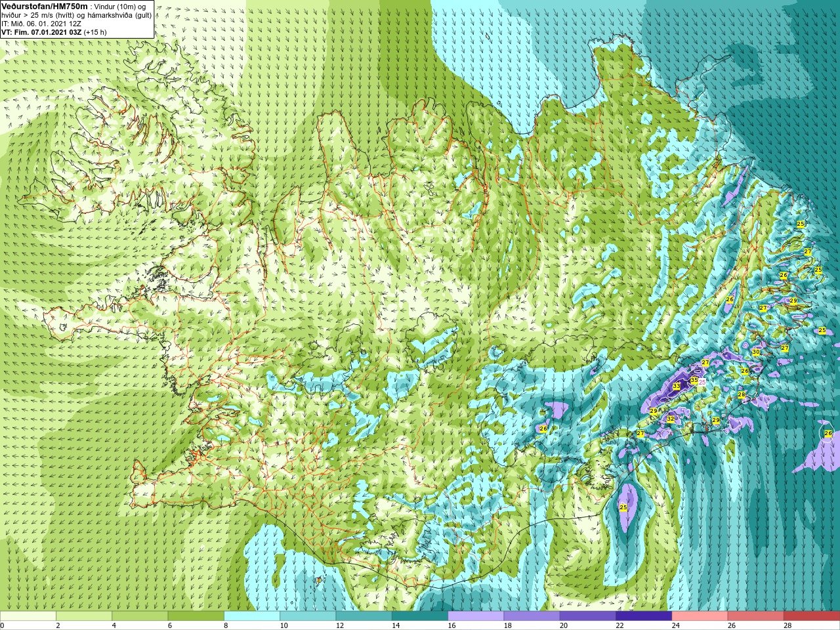Click the 20–22 m/s purple legend swatch

click(x=588, y=616)
